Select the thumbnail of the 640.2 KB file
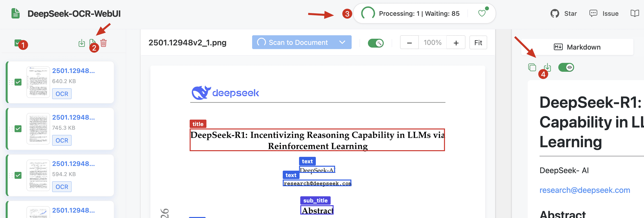The height and width of the screenshot is (218, 644). pyautogui.click(x=38, y=82)
